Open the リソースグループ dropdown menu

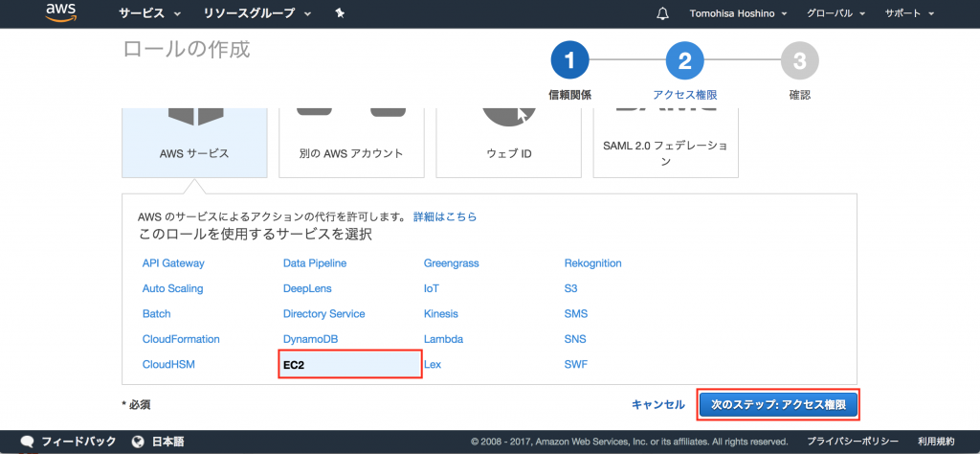pyautogui.click(x=256, y=13)
